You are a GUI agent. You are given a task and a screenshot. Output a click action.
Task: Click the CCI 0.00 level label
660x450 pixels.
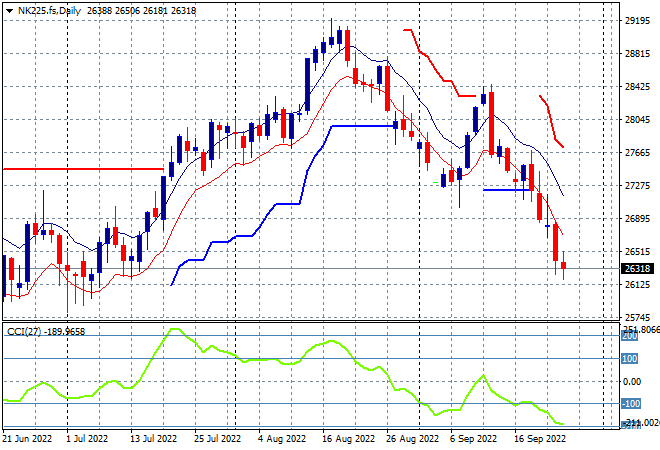(632, 381)
